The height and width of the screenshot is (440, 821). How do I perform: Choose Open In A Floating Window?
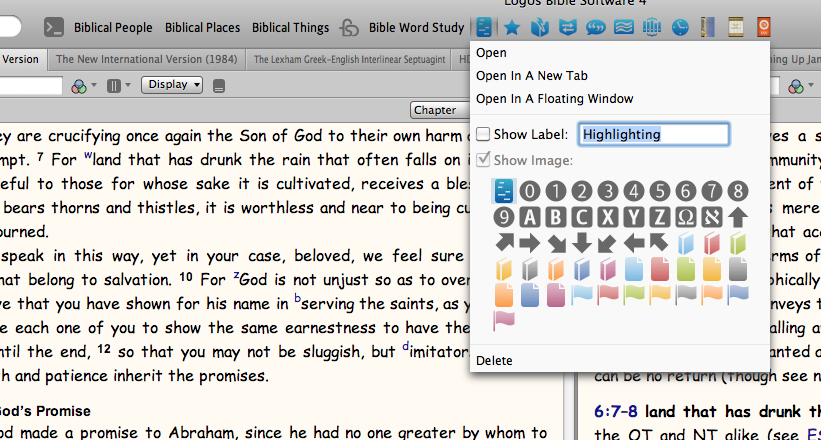point(554,99)
